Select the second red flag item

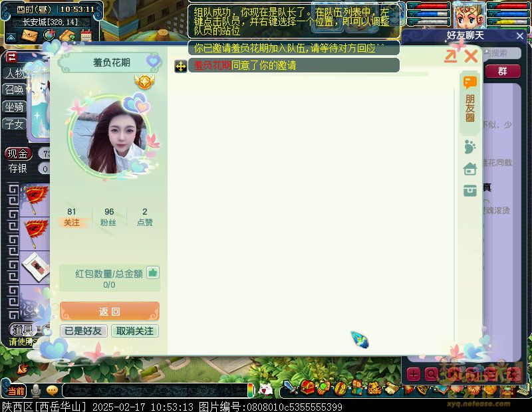point(36,234)
